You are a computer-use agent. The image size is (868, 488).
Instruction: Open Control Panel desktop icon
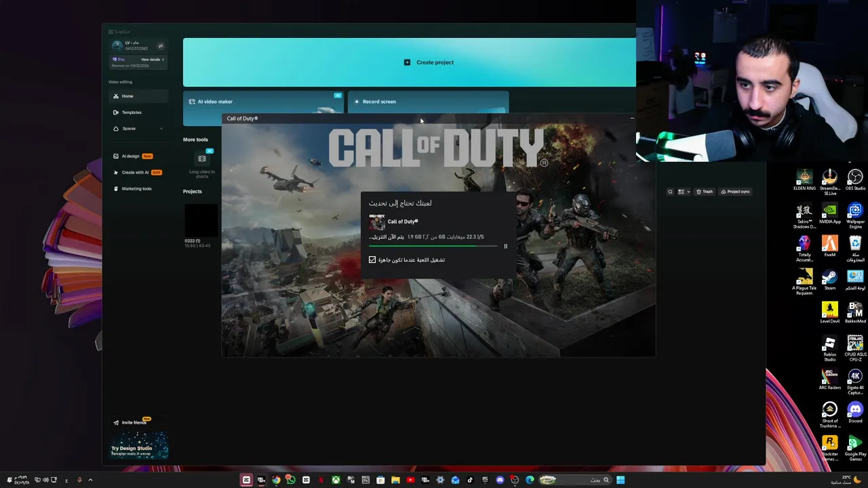click(x=855, y=280)
